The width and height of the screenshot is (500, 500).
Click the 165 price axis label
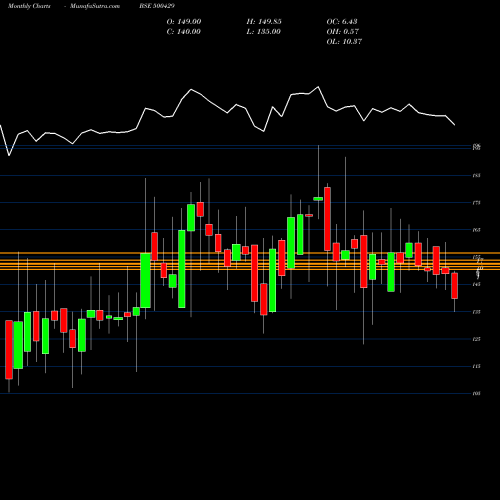click(x=476, y=230)
